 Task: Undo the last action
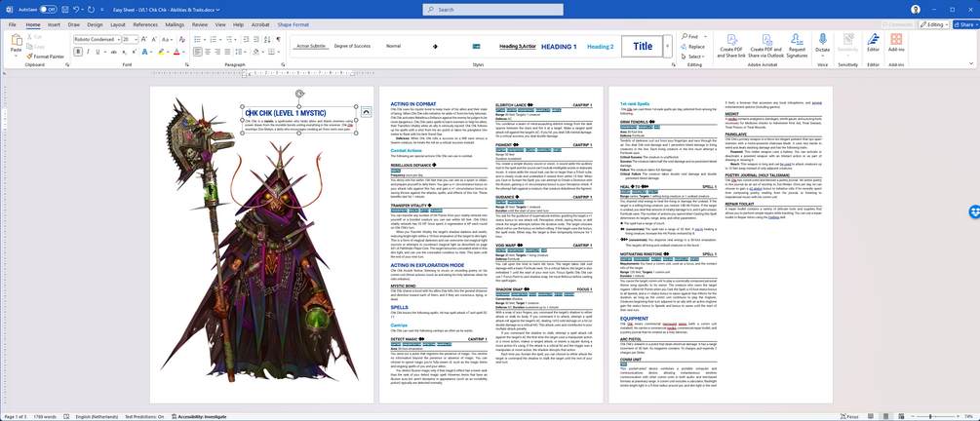tap(76, 10)
